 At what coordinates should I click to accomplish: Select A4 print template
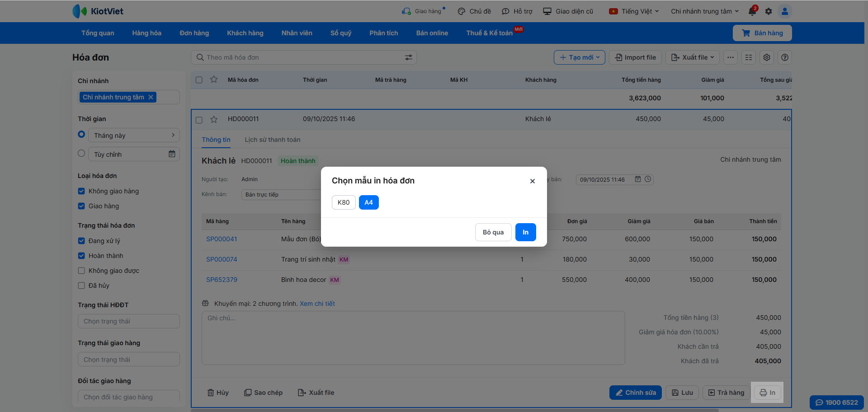tap(369, 202)
